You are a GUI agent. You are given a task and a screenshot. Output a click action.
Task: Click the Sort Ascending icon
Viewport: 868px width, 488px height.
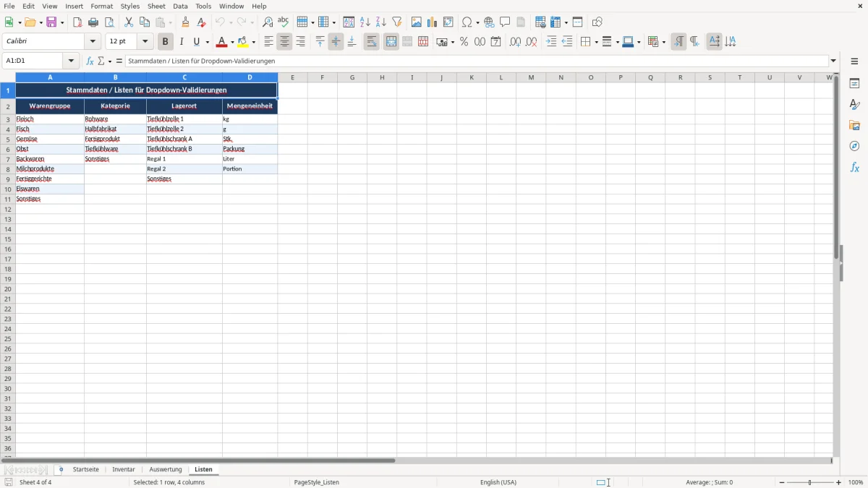365,22
